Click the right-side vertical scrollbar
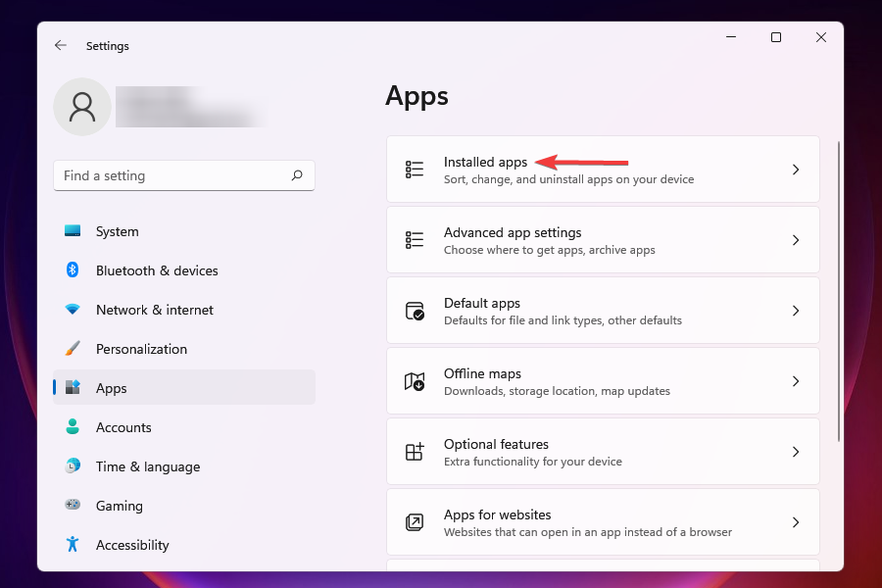The width and height of the screenshot is (882, 588). (838, 291)
